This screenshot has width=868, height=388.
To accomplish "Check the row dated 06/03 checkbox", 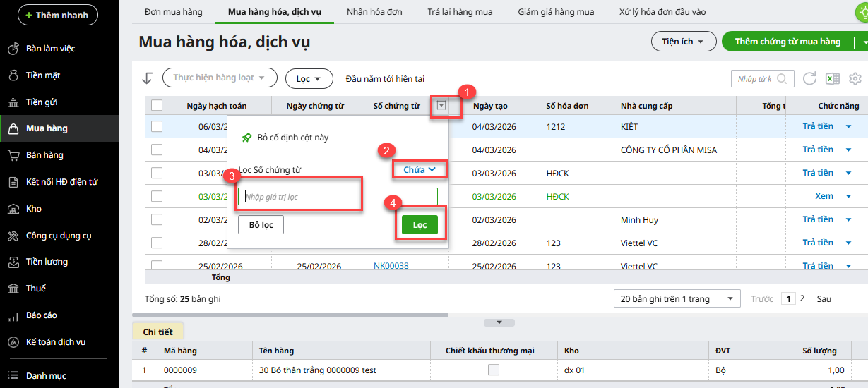I will 157,126.
